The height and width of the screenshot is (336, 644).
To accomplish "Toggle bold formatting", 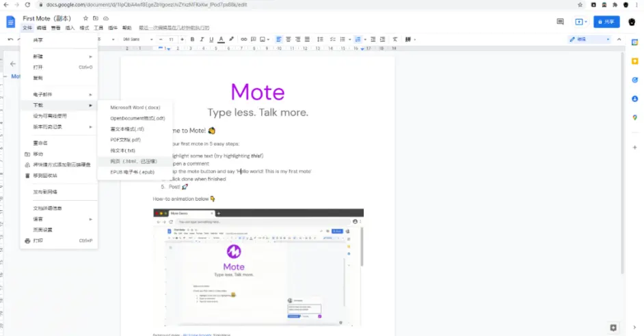I will pyautogui.click(x=192, y=40).
